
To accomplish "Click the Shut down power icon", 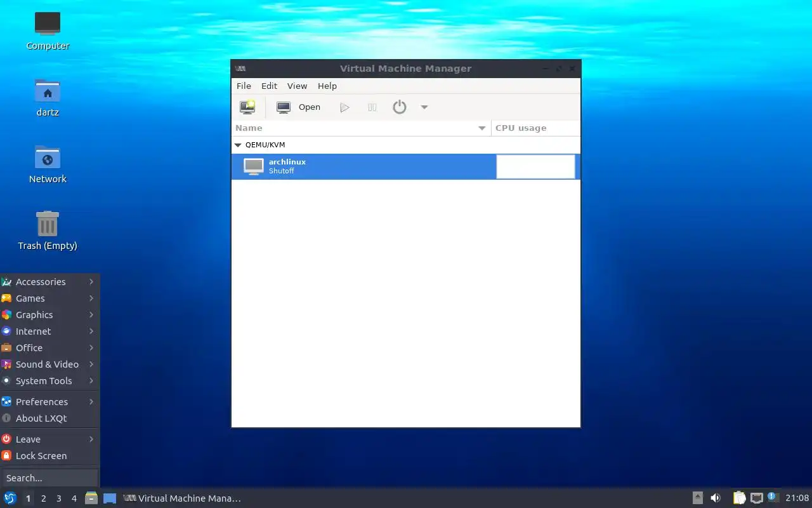I will pos(399,107).
